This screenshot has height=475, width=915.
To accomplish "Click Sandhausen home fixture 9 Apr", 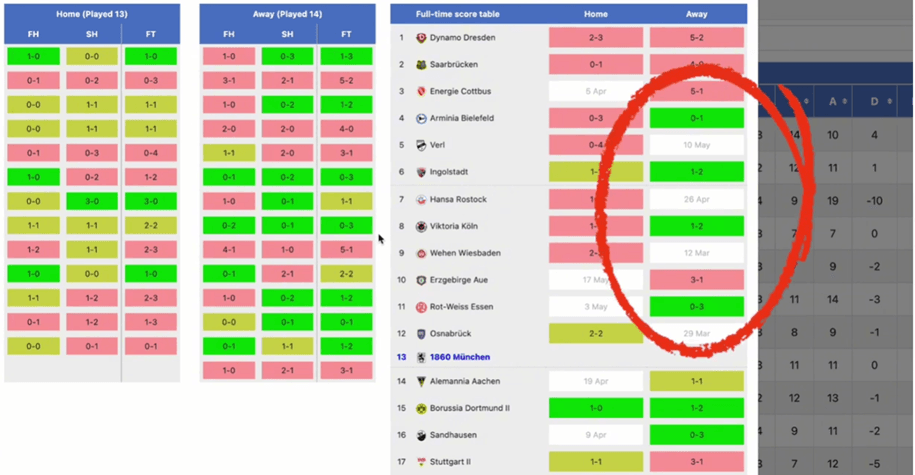I will (x=596, y=435).
